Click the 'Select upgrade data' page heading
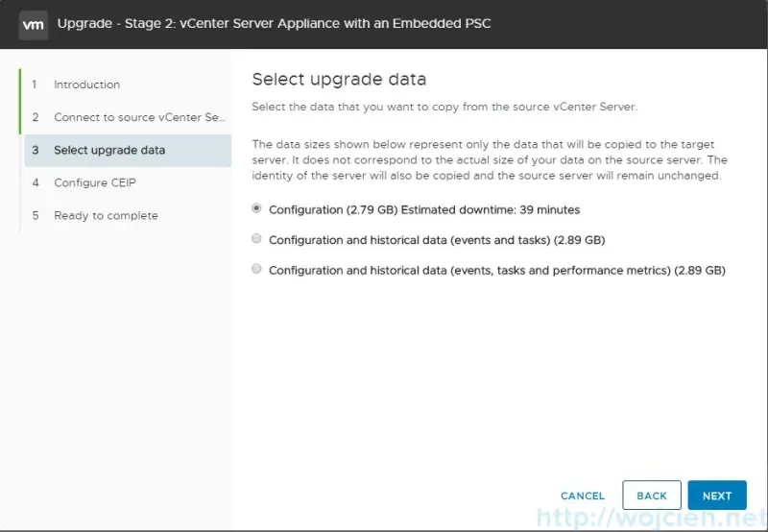768x532 pixels. pyautogui.click(x=339, y=80)
